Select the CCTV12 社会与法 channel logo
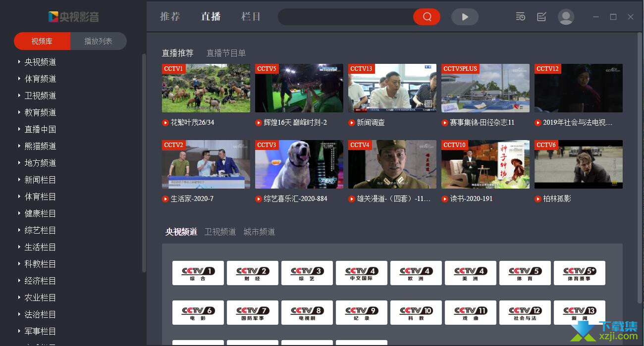The image size is (644, 346). pyautogui.click(x=525, y=313)
